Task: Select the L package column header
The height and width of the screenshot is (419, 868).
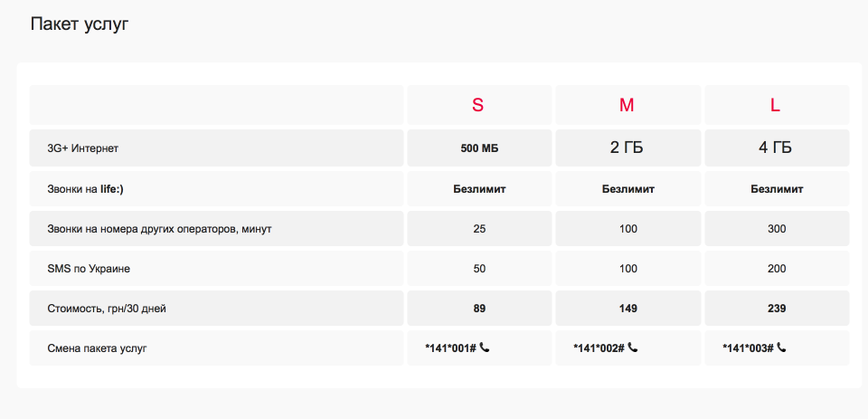Action: (776, 105)
